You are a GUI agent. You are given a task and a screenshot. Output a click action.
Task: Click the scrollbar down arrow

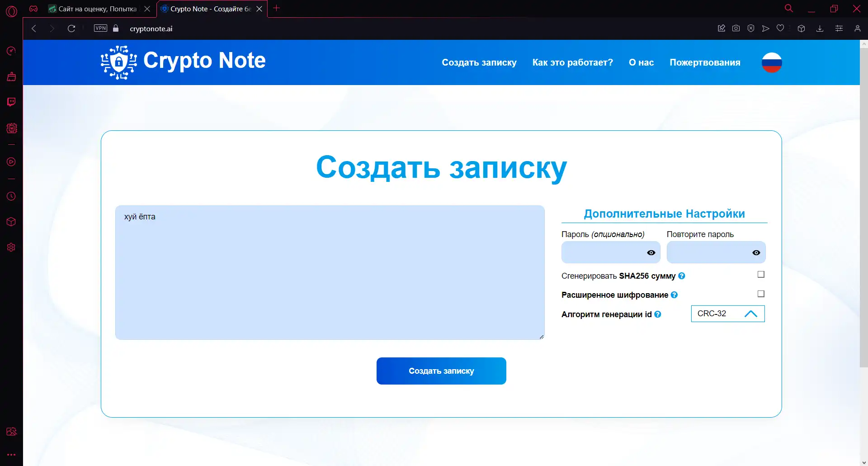(x=863, y=462)
